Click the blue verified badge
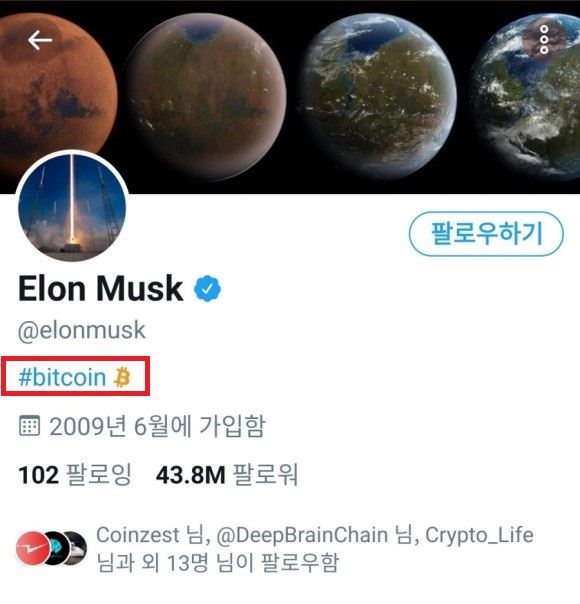 click(x=207, y=289)
